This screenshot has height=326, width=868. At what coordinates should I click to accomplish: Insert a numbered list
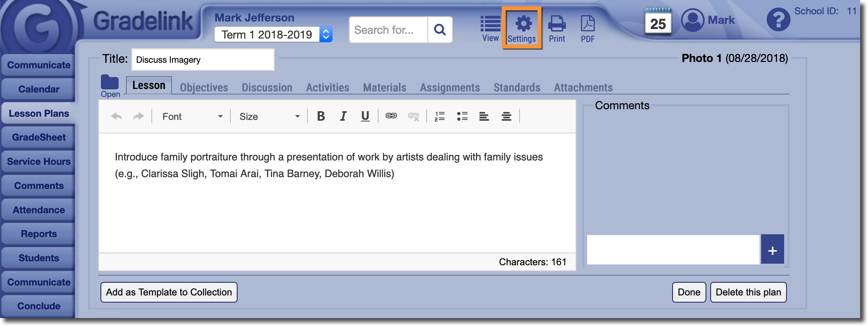click(x=440, y=116)
